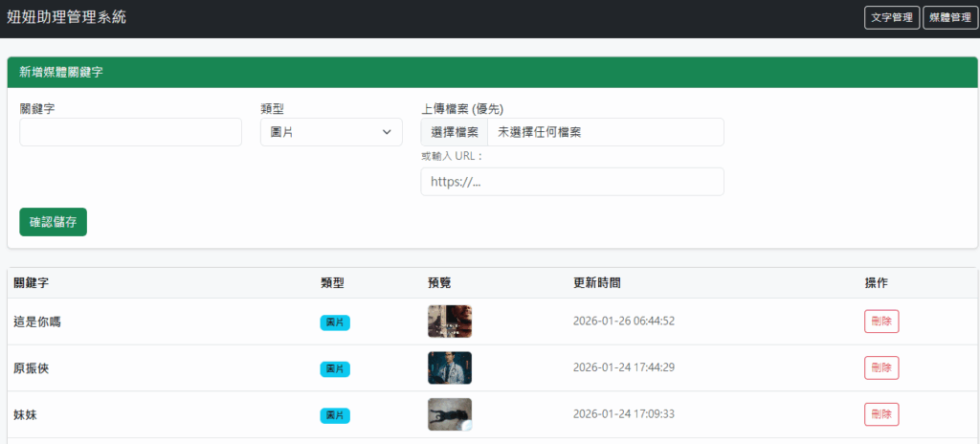Switch to 媒體管理 page

pyautogui.click(x=950, y=18)
